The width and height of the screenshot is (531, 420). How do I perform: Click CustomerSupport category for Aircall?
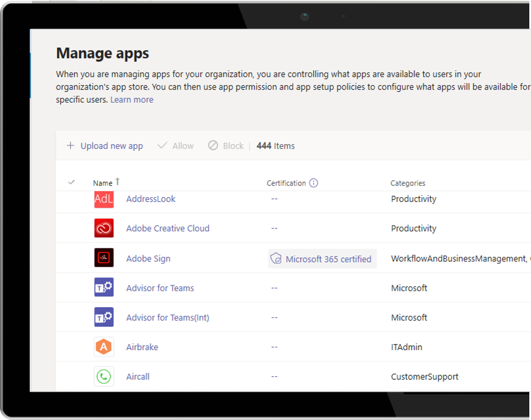(425, 376)
